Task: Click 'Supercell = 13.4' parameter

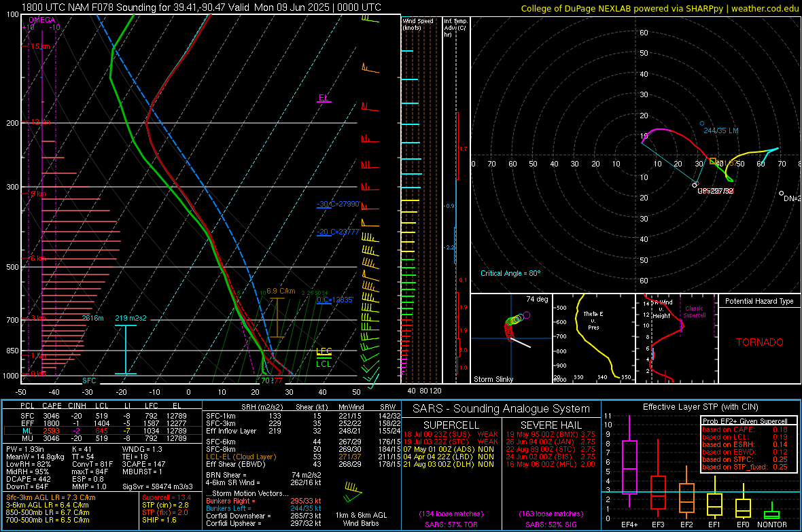Action: coord(167,497)
